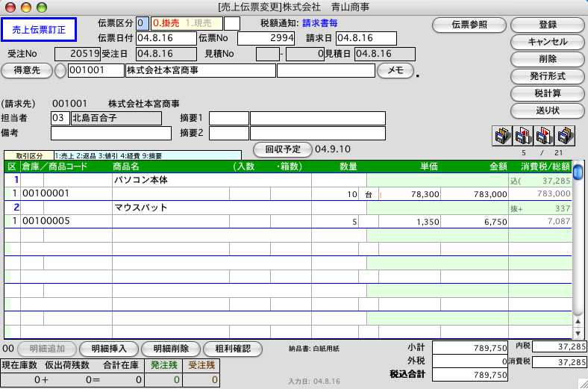
Task: Open the 回収予定 collection schedule
Action: [282, 149]
